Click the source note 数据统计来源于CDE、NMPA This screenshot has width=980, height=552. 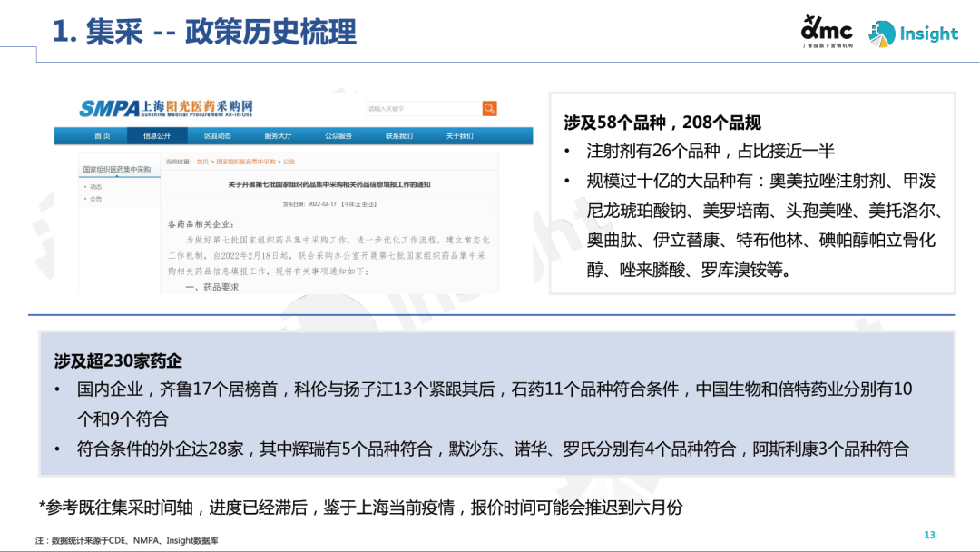128,541
